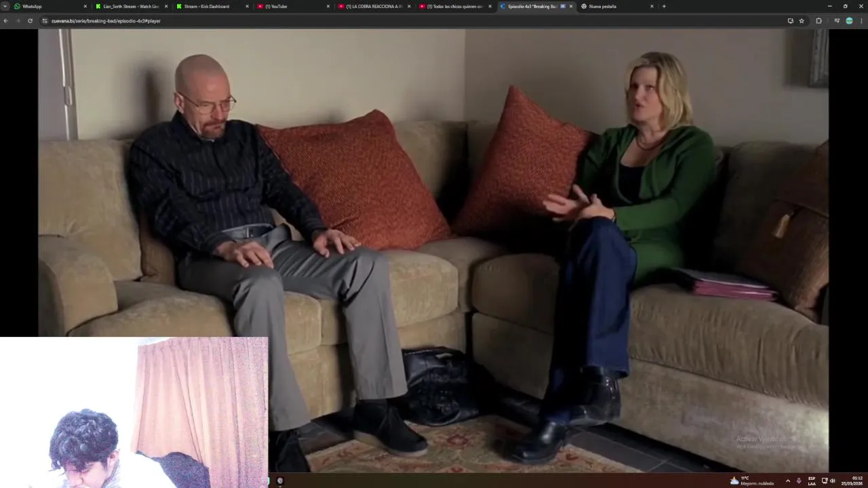The height and width of the screenshot is (488, 868).
Task: Close the Lian_Sorth Stream tab
Action: click(x=166, y=6)
